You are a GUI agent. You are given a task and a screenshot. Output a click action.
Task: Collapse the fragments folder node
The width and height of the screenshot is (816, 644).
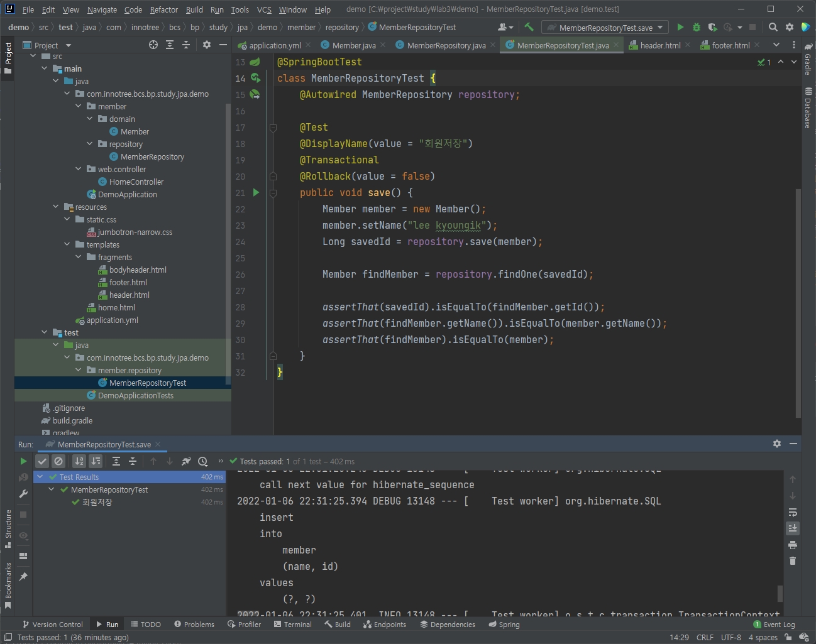[79, 257]
